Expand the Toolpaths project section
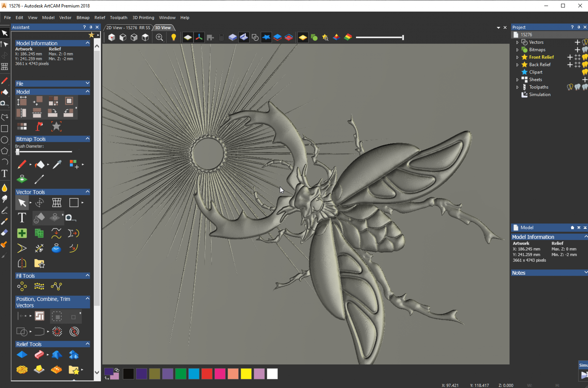 coord(517,87)
